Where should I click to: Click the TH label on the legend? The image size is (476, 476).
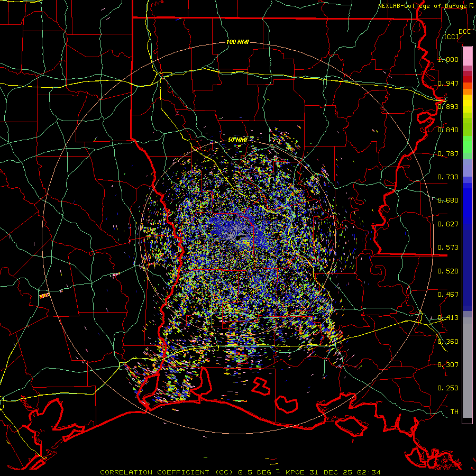pos(454,412)
